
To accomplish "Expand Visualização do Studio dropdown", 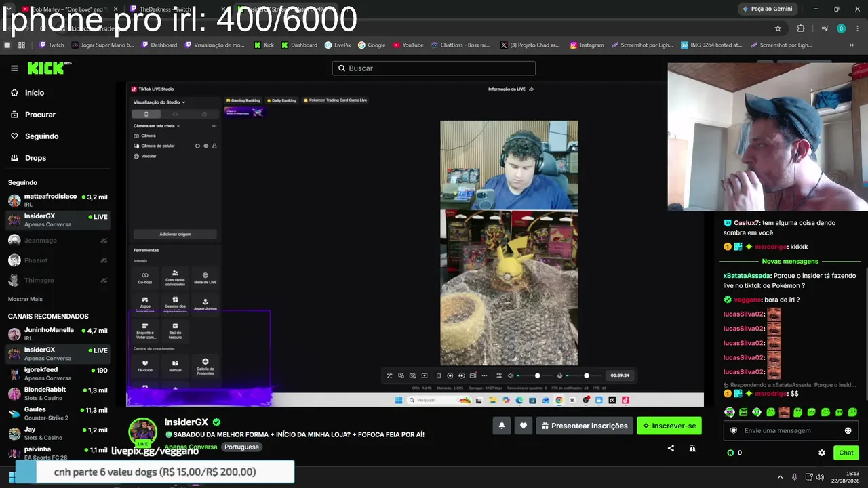I will [159, 102].
